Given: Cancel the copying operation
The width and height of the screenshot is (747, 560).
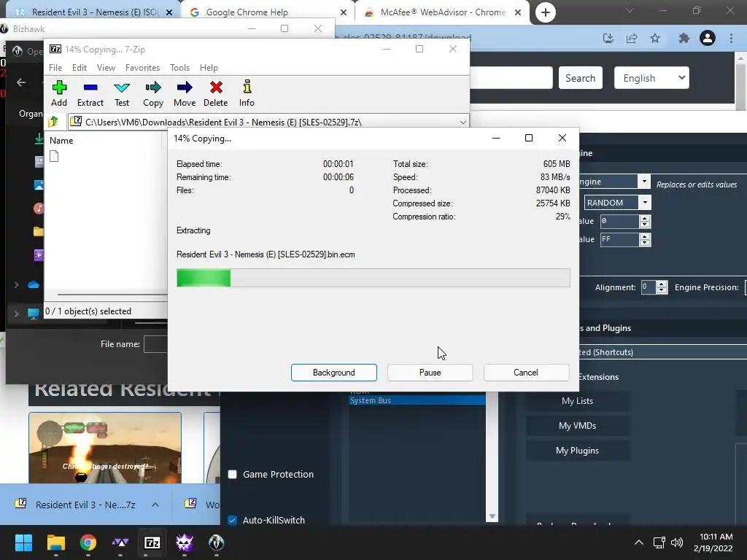Looking at the screenshot, I should tap(526, 373).
